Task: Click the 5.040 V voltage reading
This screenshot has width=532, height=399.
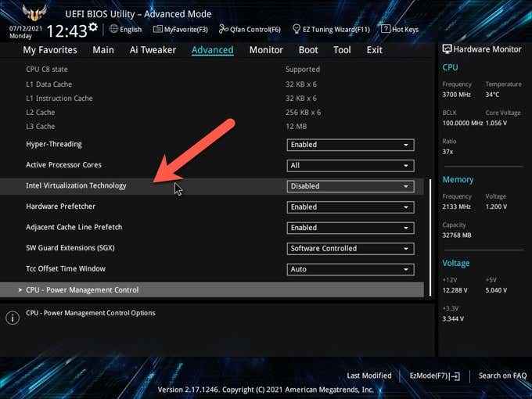Action: click(x=496, y=290)
